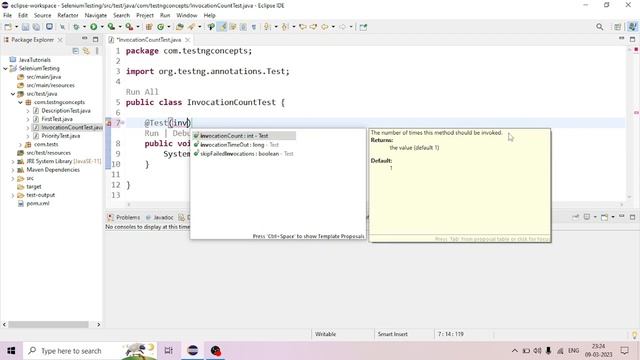The width and height of the screenshot is (640, 360).
Task: Click the Windows Start button
Action: coord(11,351)
